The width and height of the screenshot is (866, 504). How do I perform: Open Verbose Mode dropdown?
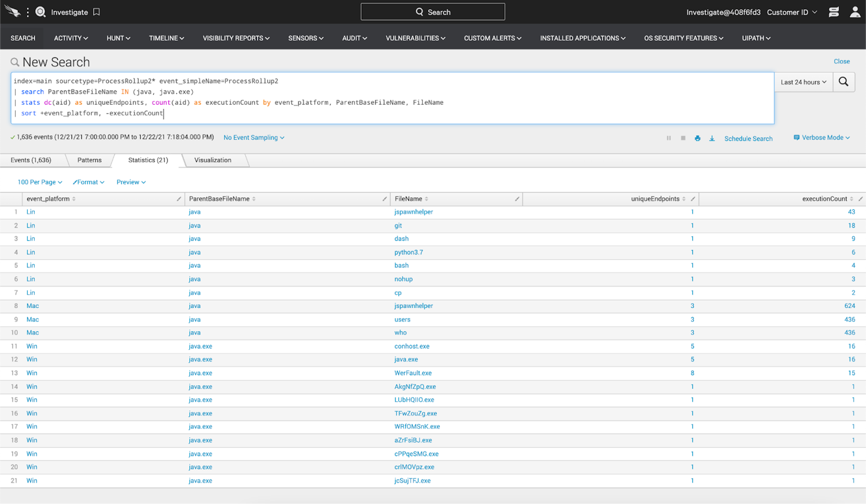[x=822, y=138]
